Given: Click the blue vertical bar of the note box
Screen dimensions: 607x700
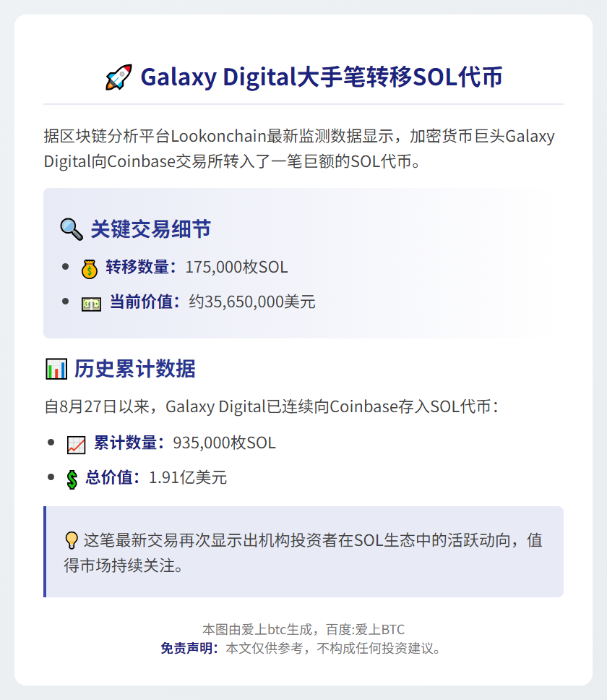Looking at the screenshot, I should click(x=45, y=552).
